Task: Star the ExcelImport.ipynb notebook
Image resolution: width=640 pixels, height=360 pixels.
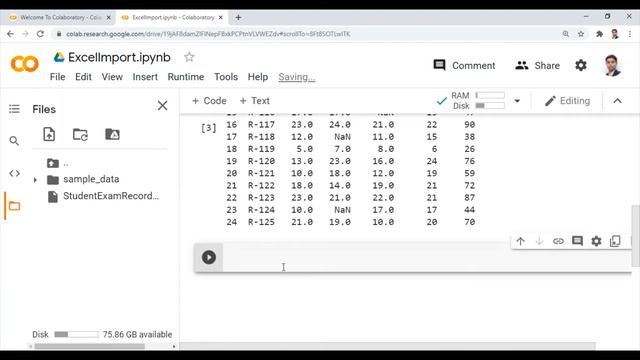Action: 189,57
